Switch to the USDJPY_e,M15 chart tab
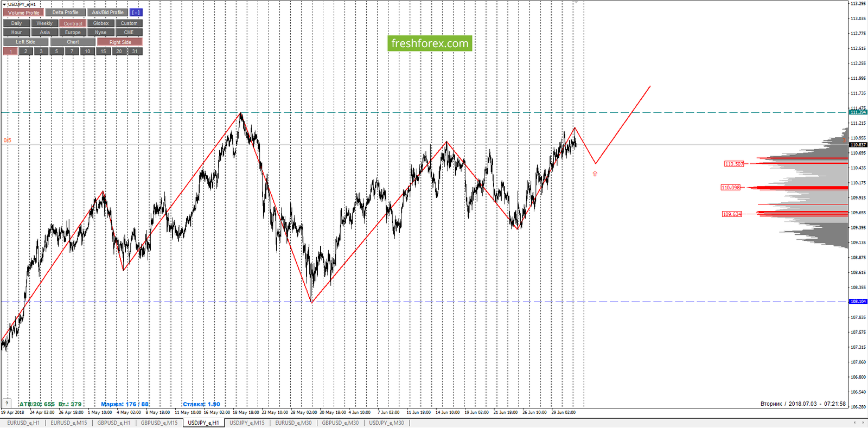Screen dimensions: 868x428 click(247, 423)
